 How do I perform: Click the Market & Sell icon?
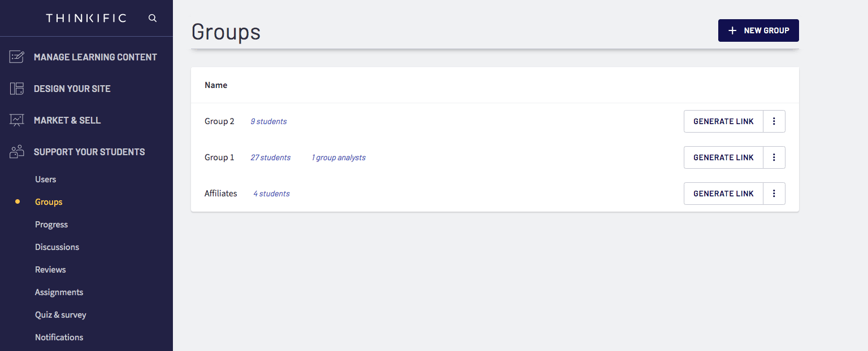pyautogui.click(x=16, y=120)
